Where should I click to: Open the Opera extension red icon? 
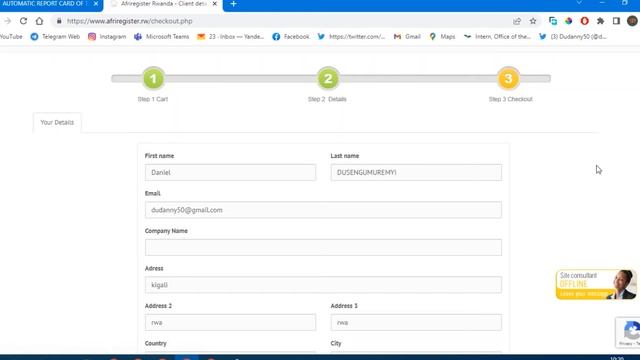(584, 21)
